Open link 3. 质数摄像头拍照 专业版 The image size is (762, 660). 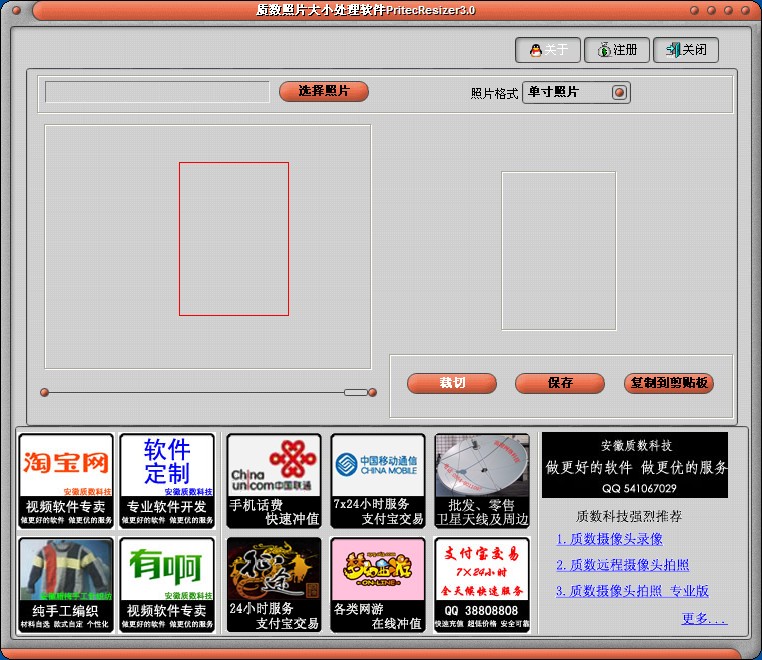pos(632,591)
